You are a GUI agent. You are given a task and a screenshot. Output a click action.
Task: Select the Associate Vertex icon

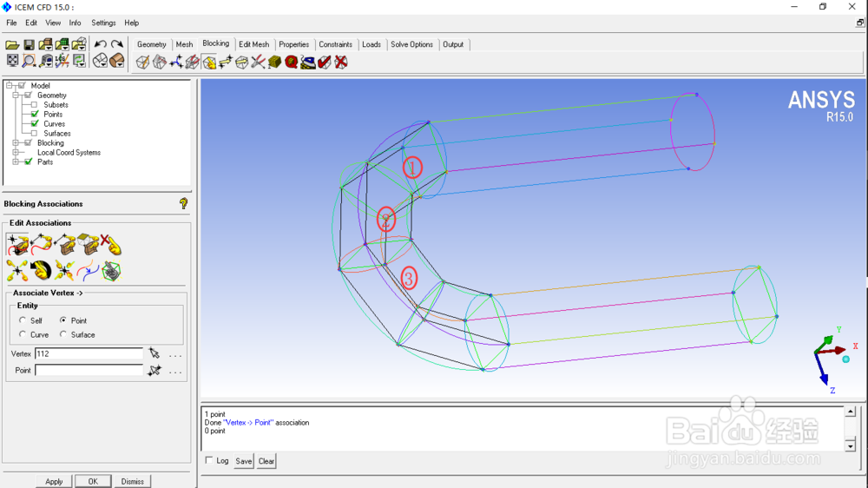[x=17, y=244]
